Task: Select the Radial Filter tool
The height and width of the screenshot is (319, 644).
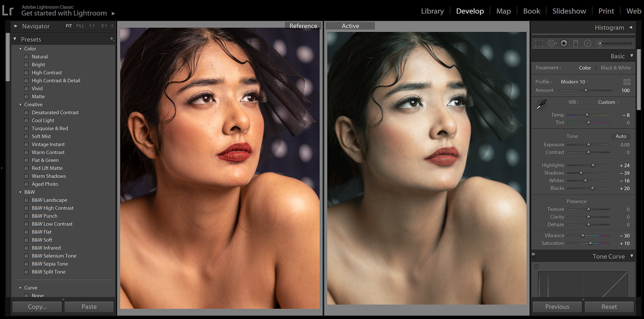Action: click(587, 43)
